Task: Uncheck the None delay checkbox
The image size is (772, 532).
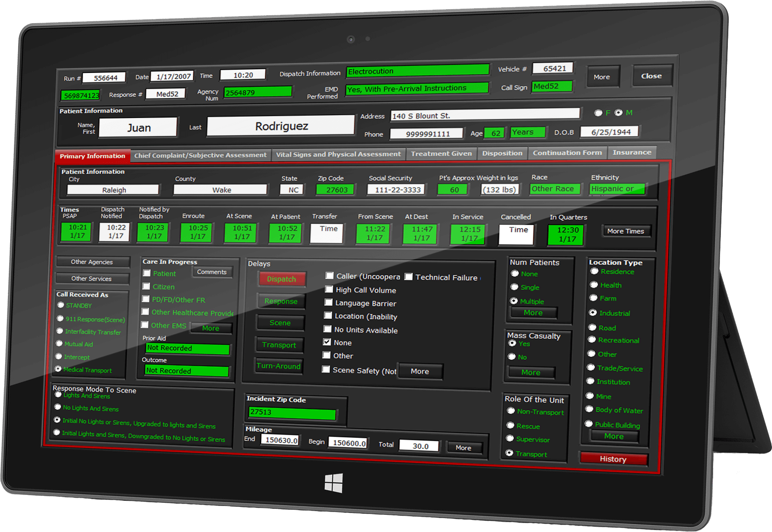Action: click(x=327, y=342)
